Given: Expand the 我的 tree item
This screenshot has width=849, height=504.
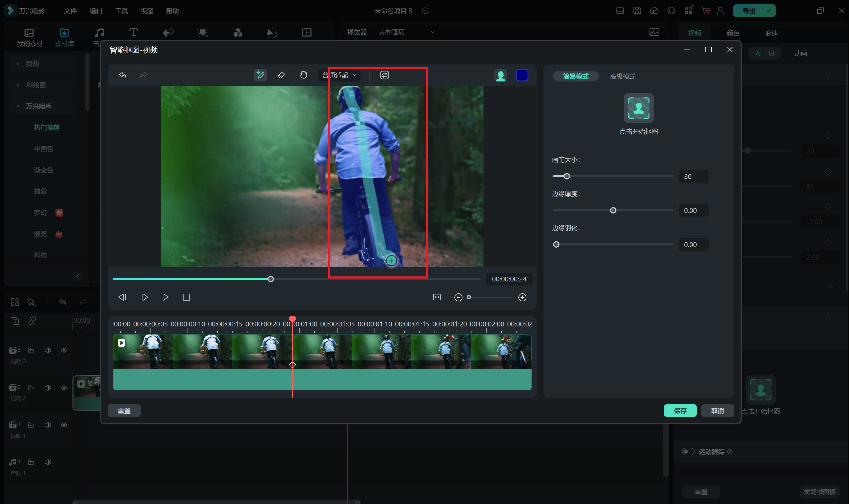Looking at the screenshot, I should tap(18, 64).
